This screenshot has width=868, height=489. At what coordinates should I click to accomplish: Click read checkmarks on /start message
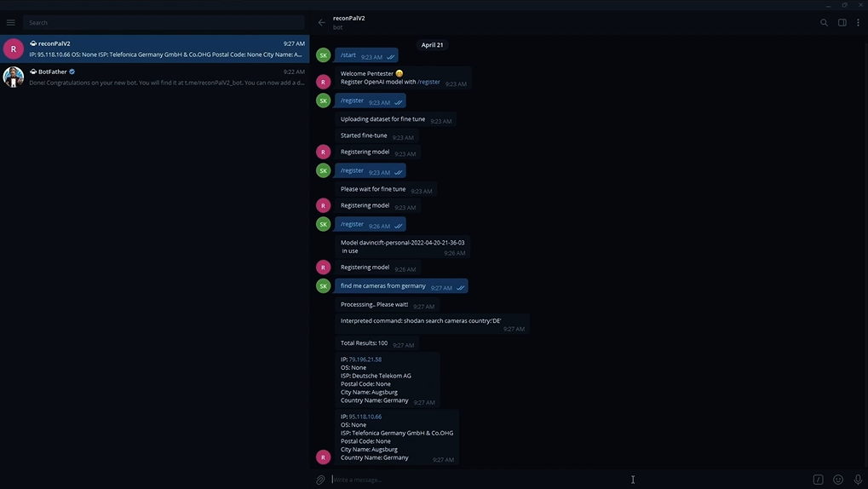[391, 57]
